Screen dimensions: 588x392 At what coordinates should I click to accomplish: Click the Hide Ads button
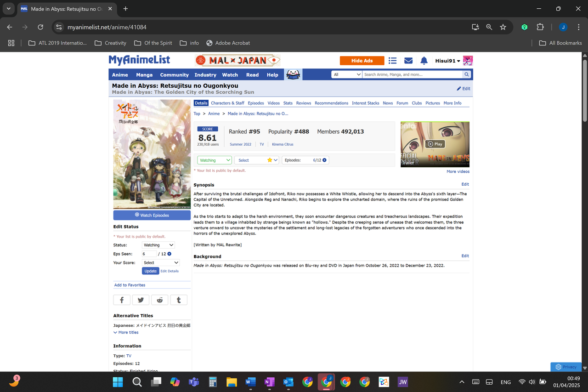pos(362,61)
